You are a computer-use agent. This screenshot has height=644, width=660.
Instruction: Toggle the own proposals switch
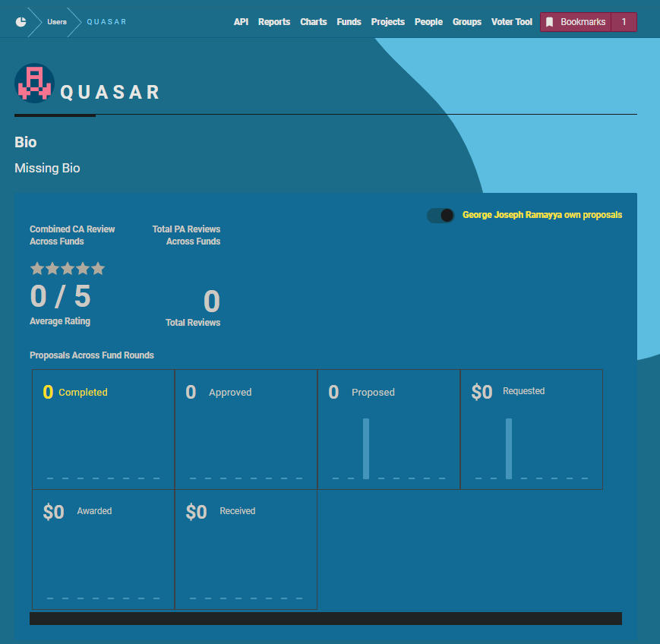[441, 216]
